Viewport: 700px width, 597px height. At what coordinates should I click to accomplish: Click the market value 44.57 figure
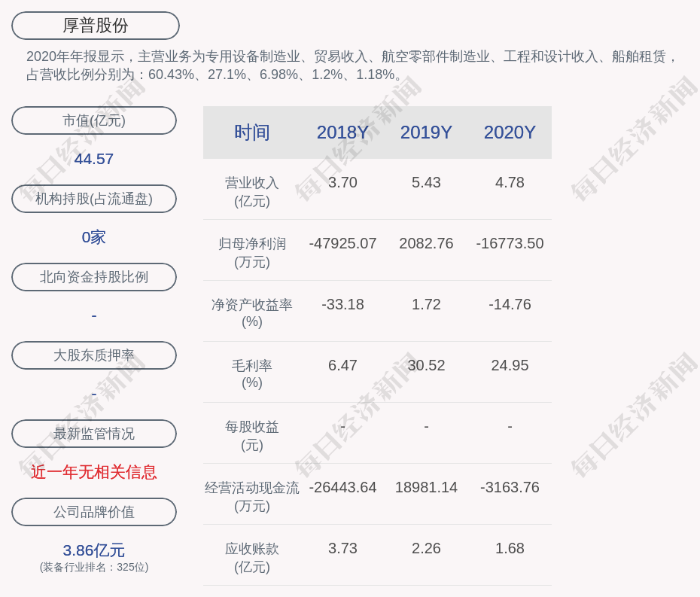(x=94, y=159)
